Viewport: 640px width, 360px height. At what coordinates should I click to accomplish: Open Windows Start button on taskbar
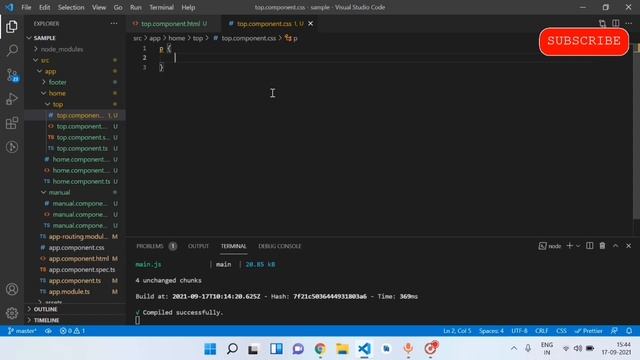click(210, 349)
